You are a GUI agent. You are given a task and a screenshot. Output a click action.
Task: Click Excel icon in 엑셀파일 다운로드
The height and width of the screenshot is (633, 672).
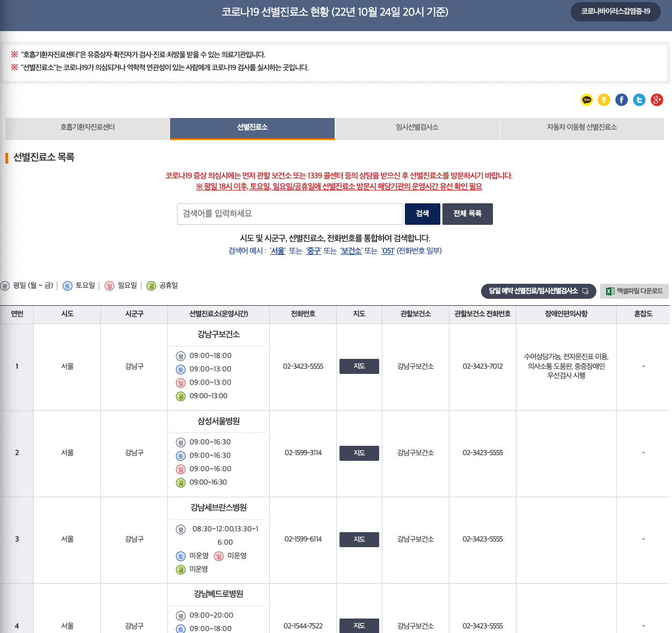click(x=610, y=291)
